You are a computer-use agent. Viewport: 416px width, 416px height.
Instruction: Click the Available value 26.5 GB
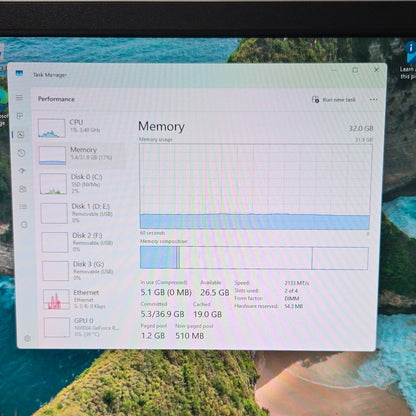pyautogui.click(x=215, y=293)
